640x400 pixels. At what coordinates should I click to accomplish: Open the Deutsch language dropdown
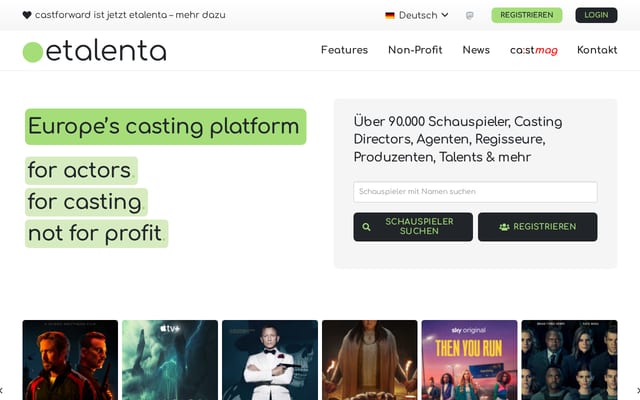(x=417, y=16)
